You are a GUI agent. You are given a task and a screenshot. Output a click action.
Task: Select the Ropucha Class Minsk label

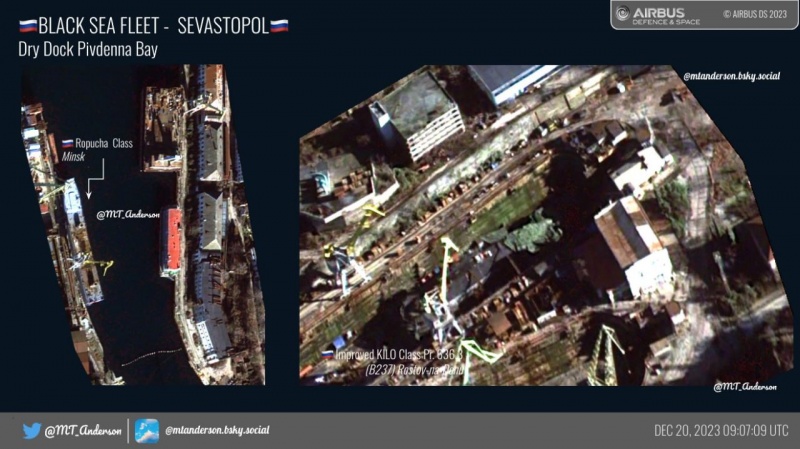pyautogui.click(x=98, y=150)
